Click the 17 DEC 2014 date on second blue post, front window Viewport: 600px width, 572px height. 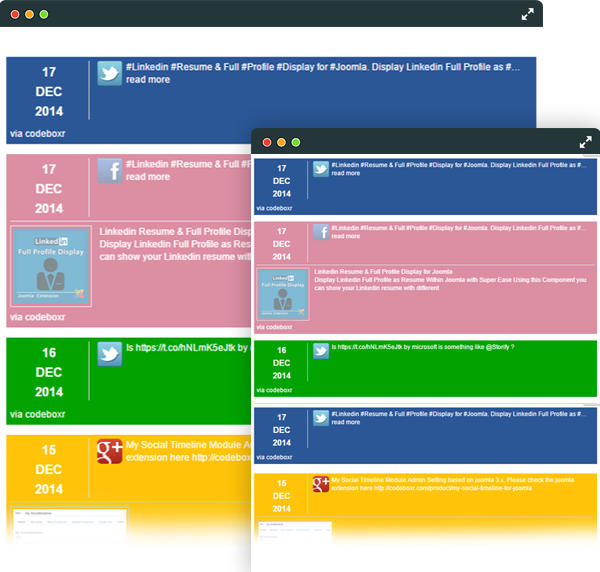coord(282,430)
